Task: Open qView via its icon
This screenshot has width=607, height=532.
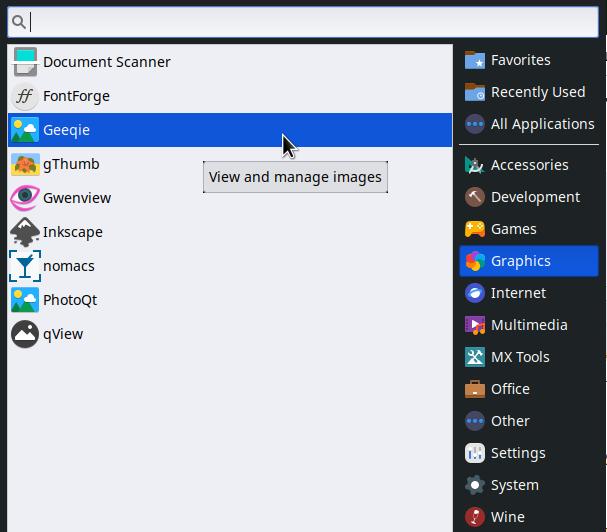Action: click(x=25, y=334)
